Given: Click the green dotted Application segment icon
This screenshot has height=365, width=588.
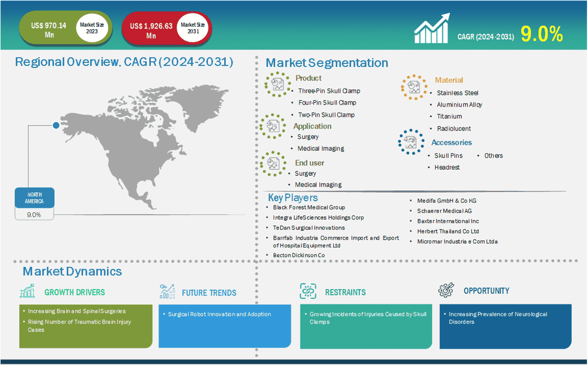Looking at the screenshot, I should [273, 126].
